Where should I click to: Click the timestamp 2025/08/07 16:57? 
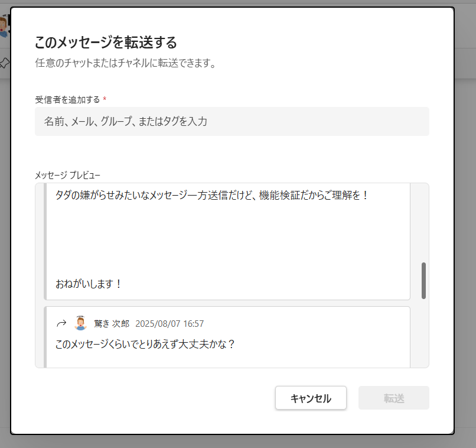[169, 324]
